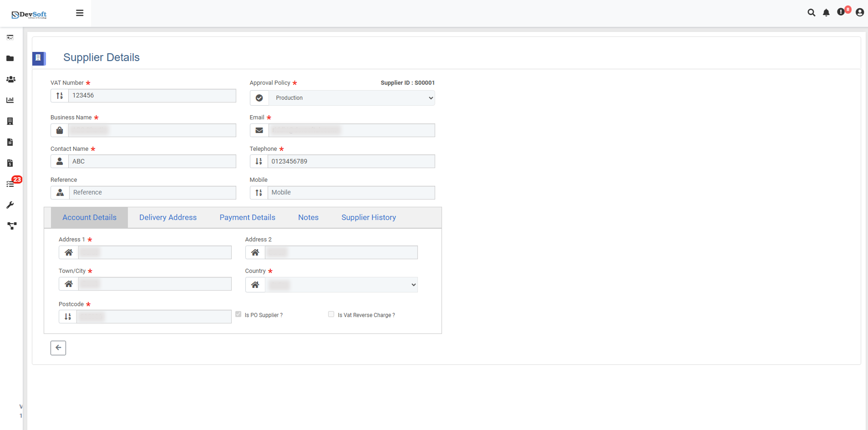Open the bar chart sidebar icon
This screenshot has width=868, height=430.
tap(10, 100)
